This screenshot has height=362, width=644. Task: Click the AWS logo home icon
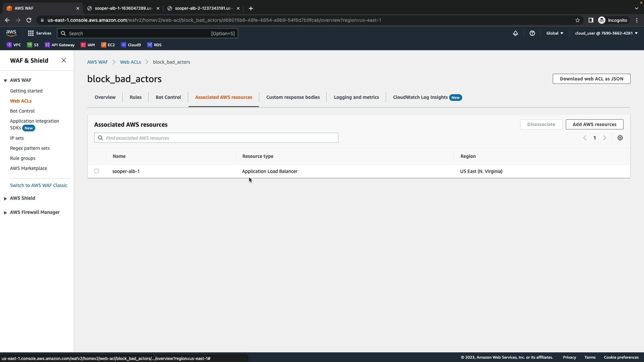coord(11,33)
